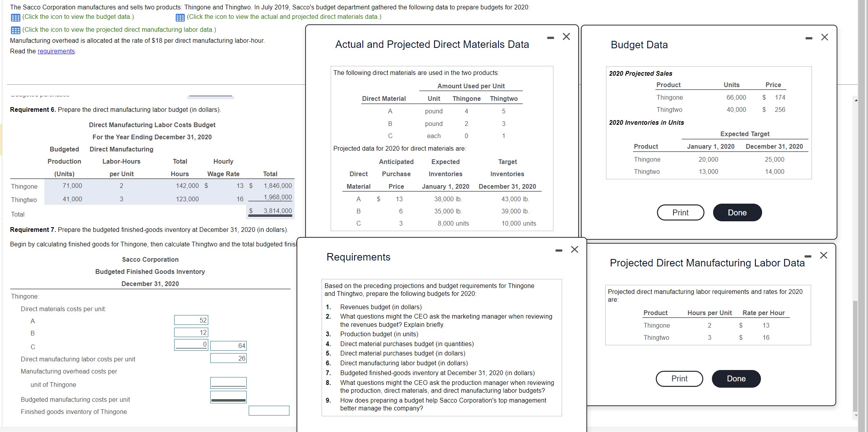Click the Thingtwo budgeted production cell 41,000
Screen dimensions: 868x432
click(x=73, y=199)
